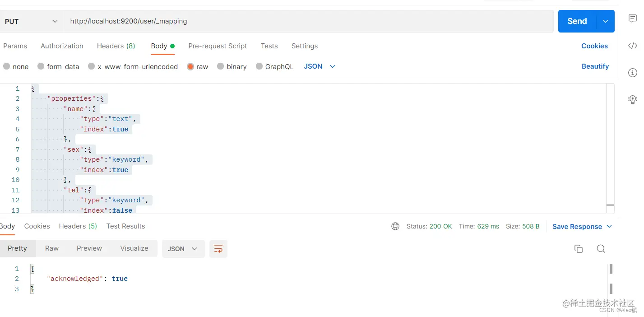644x317 pixels.
Task: Switch response view to Visualize
Action: (x=134, y=248)
